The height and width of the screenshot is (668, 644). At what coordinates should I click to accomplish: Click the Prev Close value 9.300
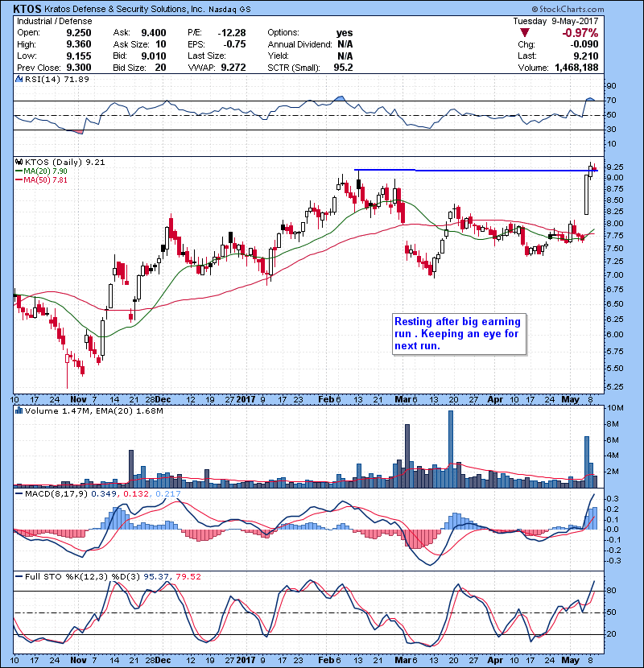pos(78,68)
